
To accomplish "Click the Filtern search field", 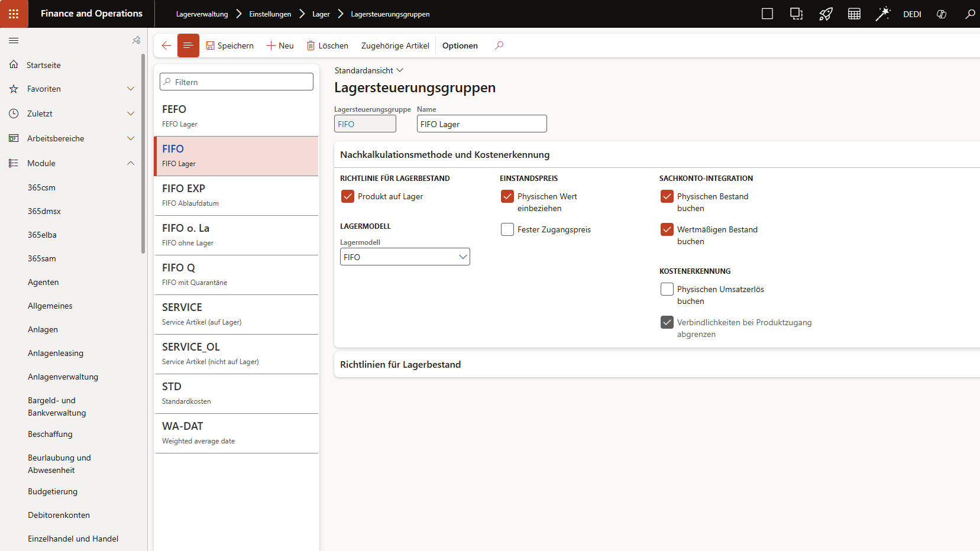I will (237, 82).
